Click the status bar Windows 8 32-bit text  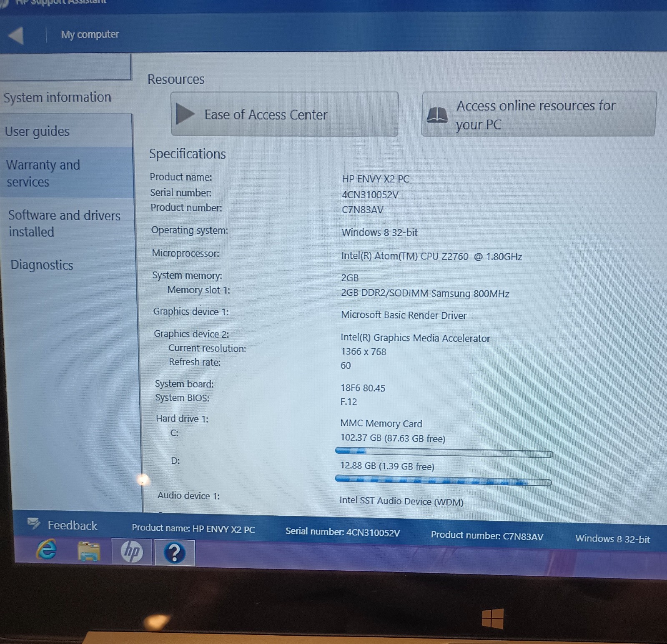point(612,539)
